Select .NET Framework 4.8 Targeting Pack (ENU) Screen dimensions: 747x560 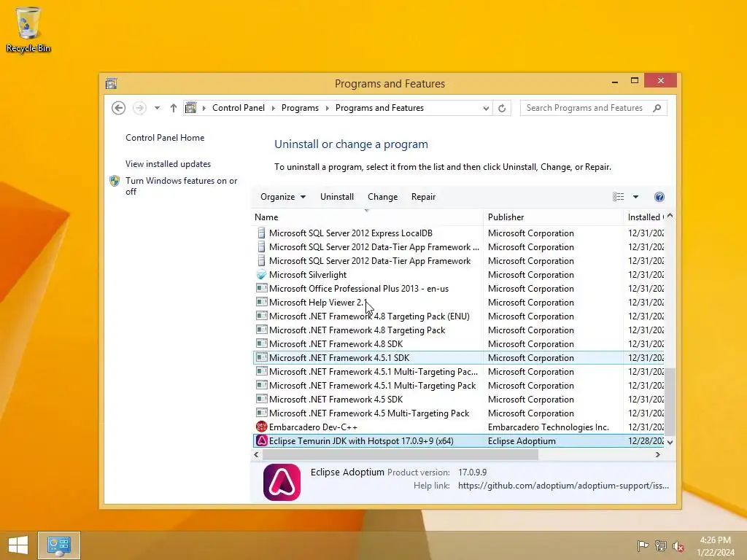coord(458,316)
